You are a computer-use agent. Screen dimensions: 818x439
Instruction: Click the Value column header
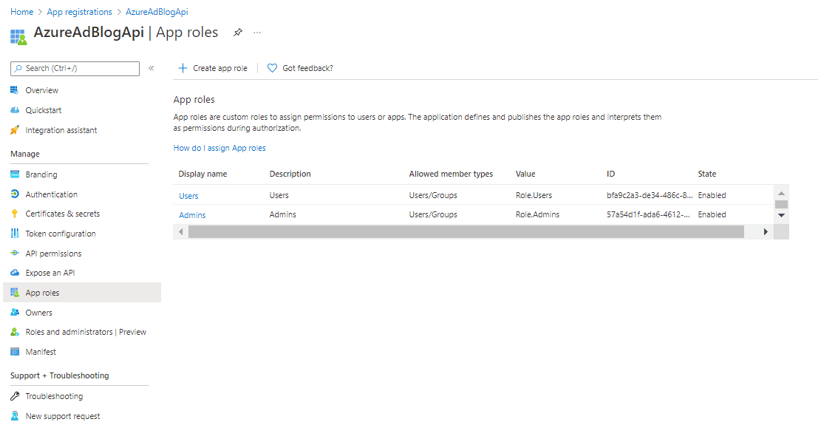[525, 174]
